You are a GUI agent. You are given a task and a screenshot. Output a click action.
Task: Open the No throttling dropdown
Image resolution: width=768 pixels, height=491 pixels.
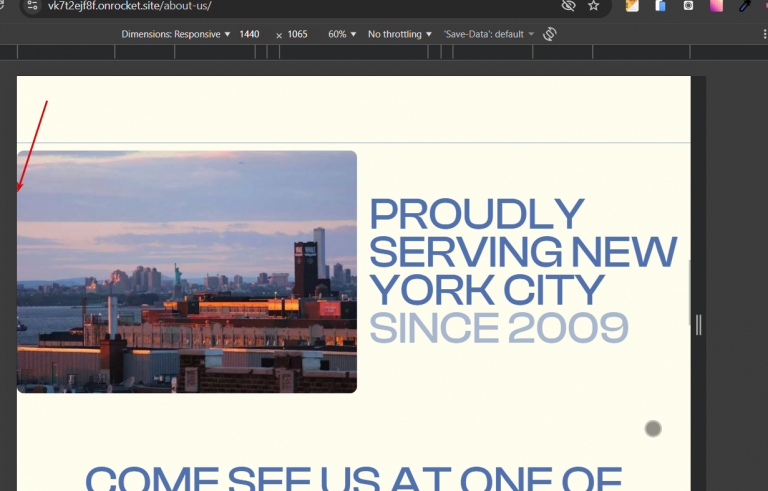click(x=400, y=34)
